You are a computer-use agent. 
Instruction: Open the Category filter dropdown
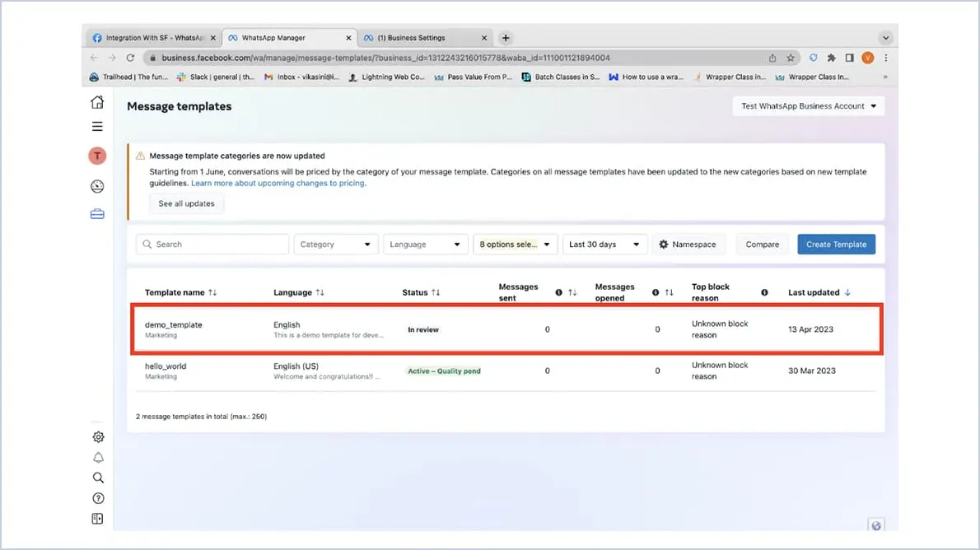[x=336, y=245]
